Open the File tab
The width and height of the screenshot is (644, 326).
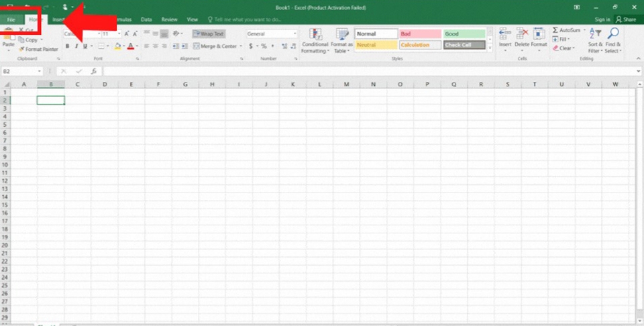pos(11,19)
